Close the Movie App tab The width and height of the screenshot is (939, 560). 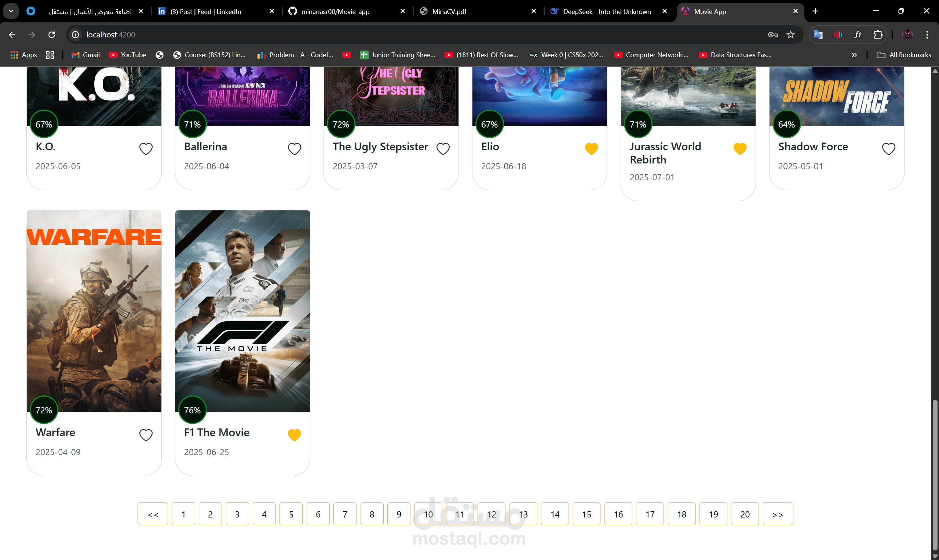795,11
